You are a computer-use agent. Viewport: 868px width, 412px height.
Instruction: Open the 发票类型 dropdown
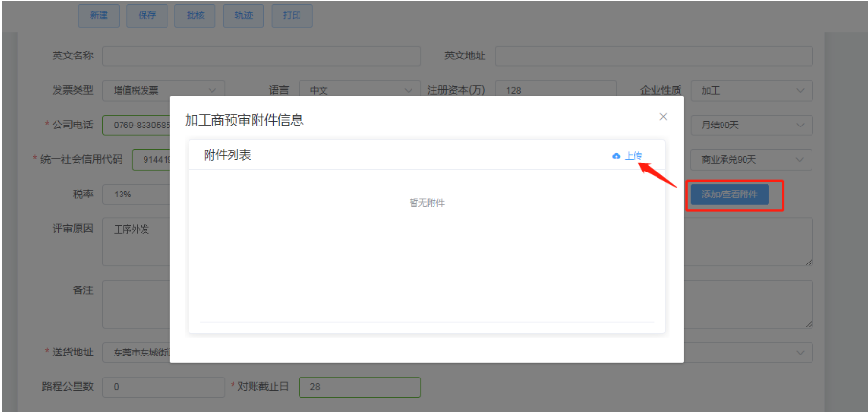164,91
